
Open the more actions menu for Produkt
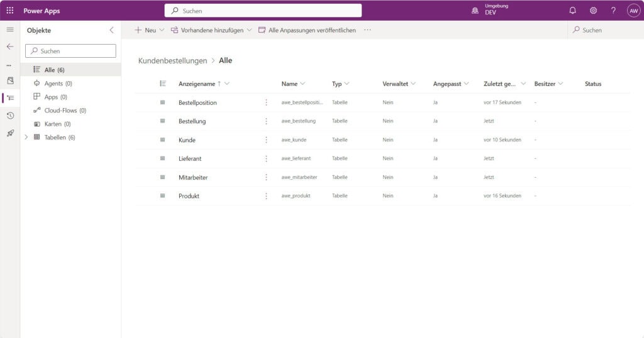coord(266,196)
